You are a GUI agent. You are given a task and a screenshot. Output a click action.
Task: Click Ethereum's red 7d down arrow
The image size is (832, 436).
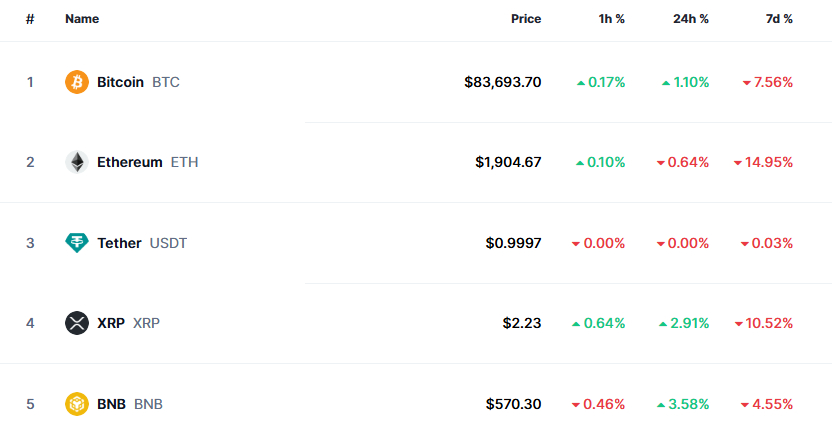pyautogui.click(x=738, y=163)
